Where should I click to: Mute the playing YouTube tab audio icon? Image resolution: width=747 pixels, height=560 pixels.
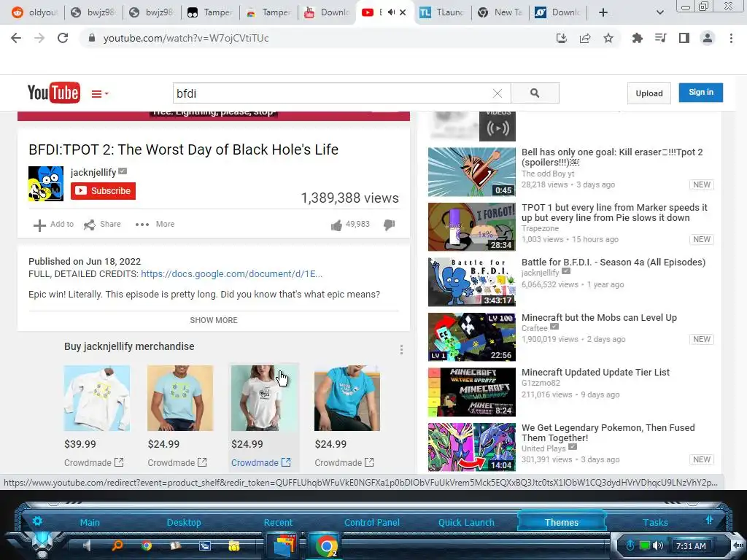(391, 12)
